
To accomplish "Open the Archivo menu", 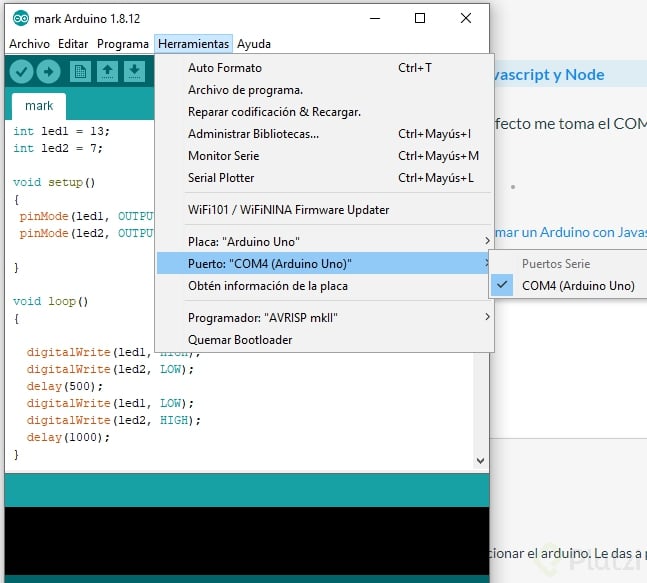I will click(x=29, y=44).
